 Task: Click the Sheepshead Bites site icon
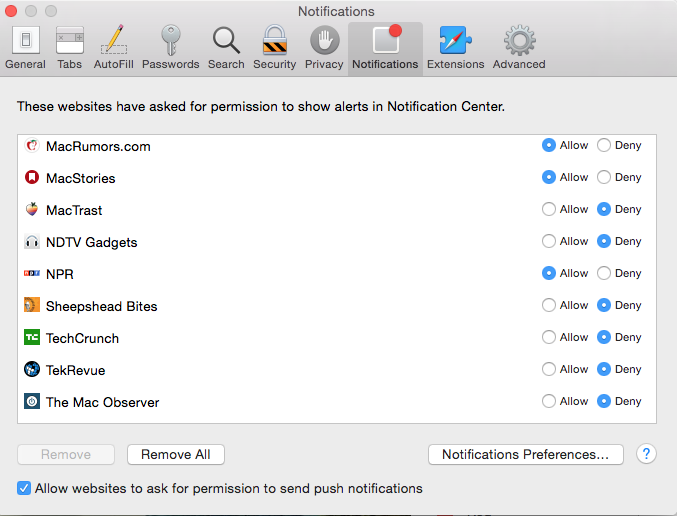(32, 305)
